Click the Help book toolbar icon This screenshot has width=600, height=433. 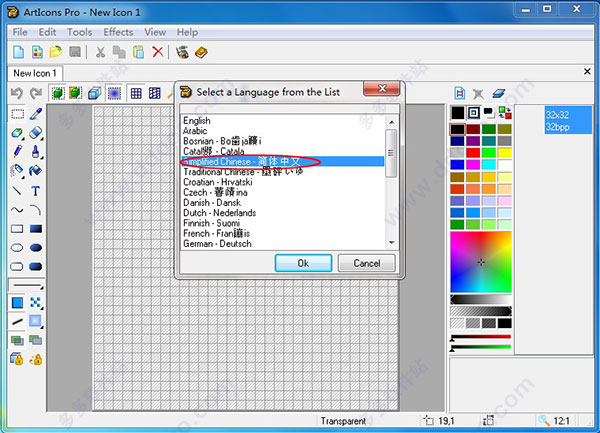tap(201, 52)
